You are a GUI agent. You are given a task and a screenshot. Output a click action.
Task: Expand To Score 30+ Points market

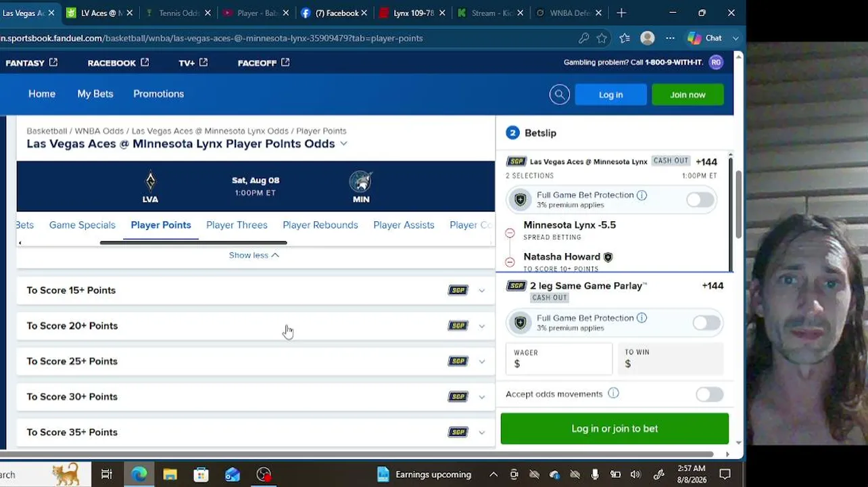[482, 397]
